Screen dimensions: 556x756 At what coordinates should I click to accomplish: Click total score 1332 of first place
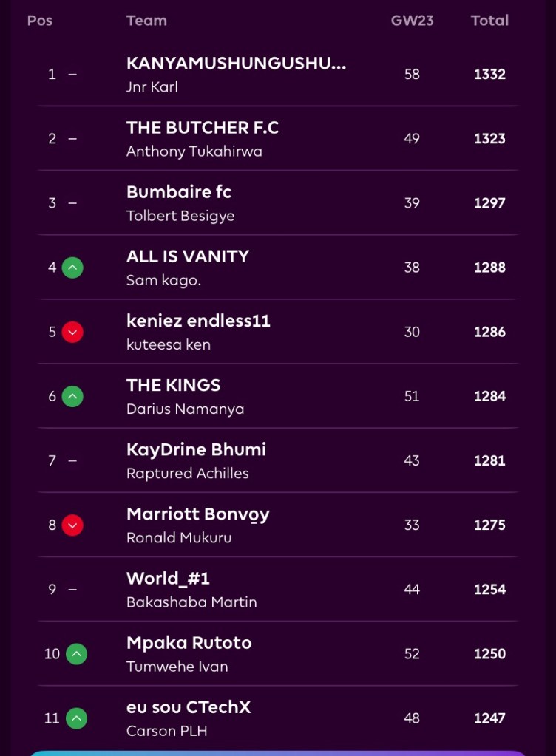pyautogui.click(x=489, y=74)
